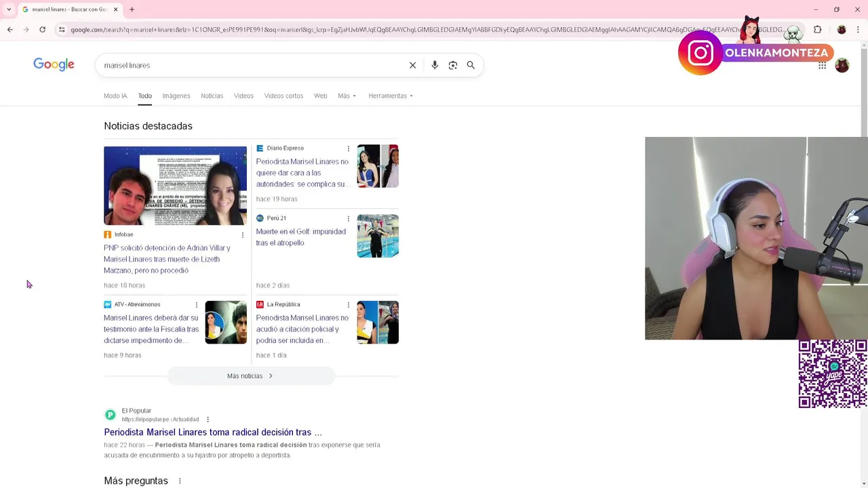The height and width of the screenshot is (488, 868).
Task: Click the browser address bar URL
Action: coord(427,30)
